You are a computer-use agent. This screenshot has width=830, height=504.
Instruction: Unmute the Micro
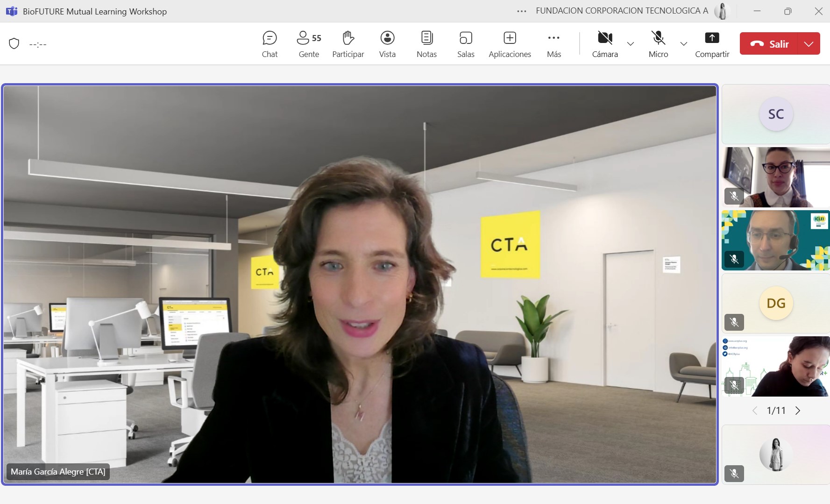point(658,44)
